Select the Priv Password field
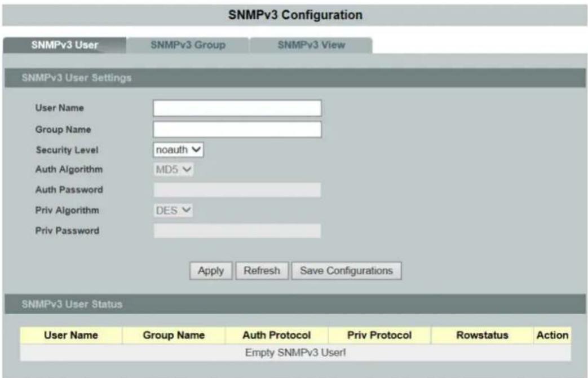588x378 pixels. coord(237,231)
